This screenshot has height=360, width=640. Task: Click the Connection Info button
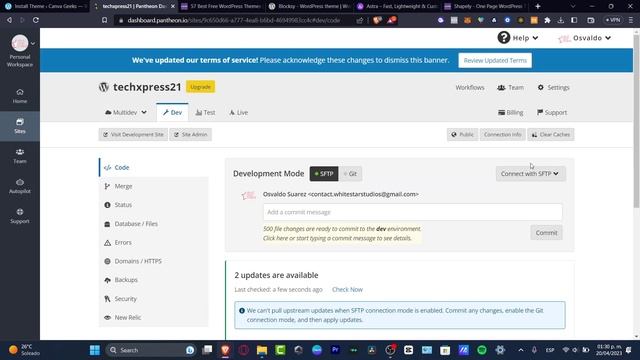pyautogui.click(x=502, y=134)
